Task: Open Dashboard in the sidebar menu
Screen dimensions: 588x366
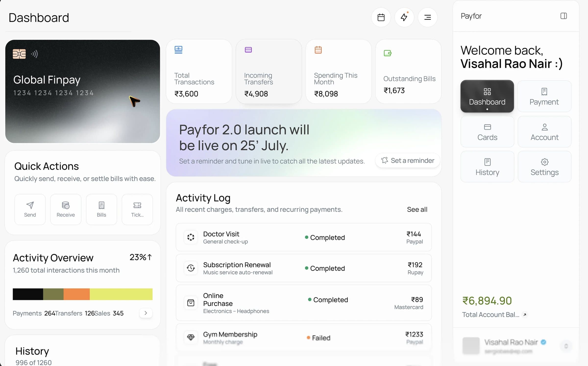Action: click(487, 96)
